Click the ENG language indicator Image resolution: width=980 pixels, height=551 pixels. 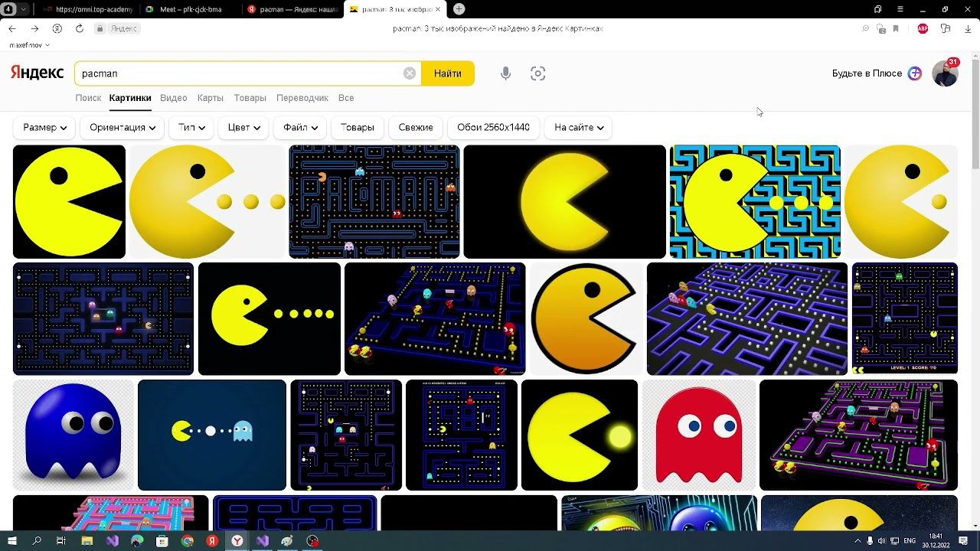(910, 541)
